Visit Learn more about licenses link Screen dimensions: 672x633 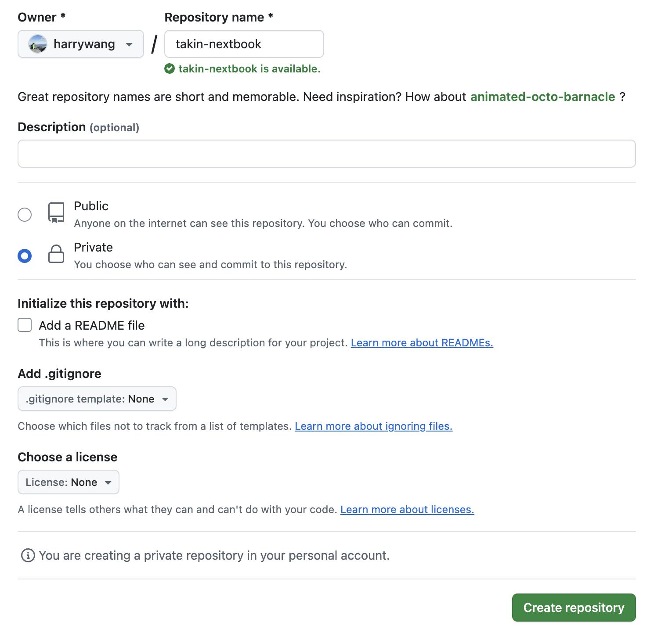(407, 510)
